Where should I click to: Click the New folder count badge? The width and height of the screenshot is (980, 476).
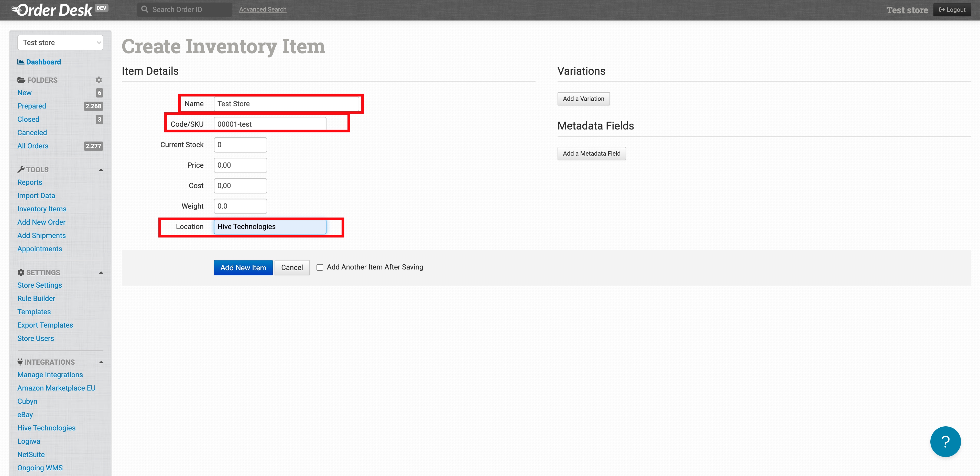point(99,93)
